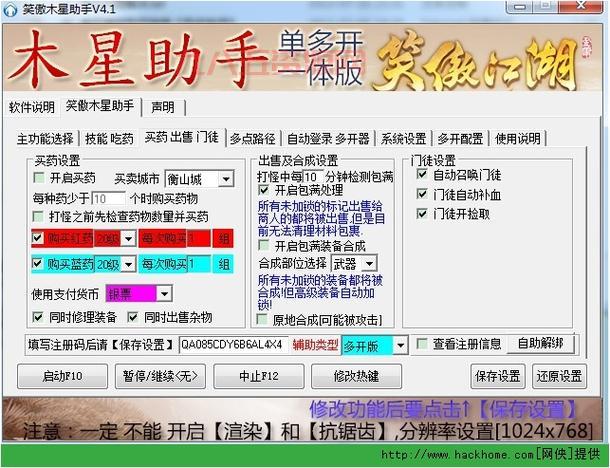Minimize the 笑傲木星助手V4.1 window
Image resolution: width=610 pixels, height=468 pixels.
click(521, 7)
